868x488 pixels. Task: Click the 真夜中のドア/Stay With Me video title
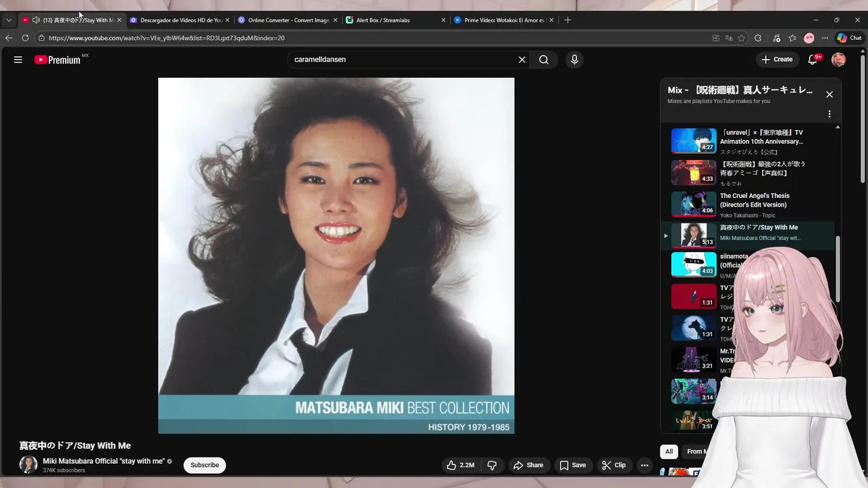click(x=75, y=445)
